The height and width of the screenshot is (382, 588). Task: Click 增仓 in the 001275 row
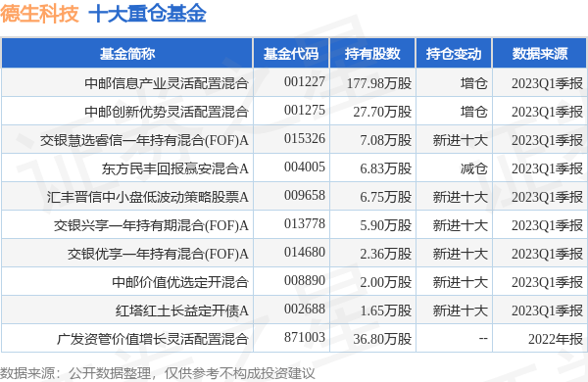(x=474, y=112)
